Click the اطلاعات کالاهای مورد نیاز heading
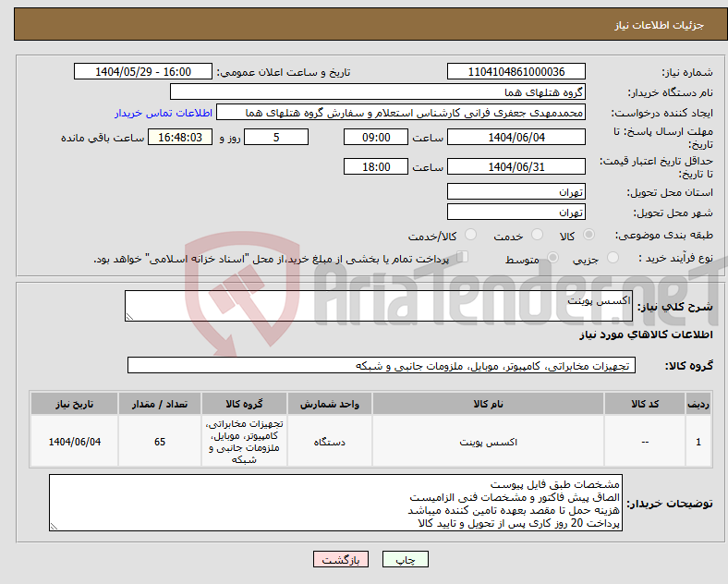 pos(646,335)
